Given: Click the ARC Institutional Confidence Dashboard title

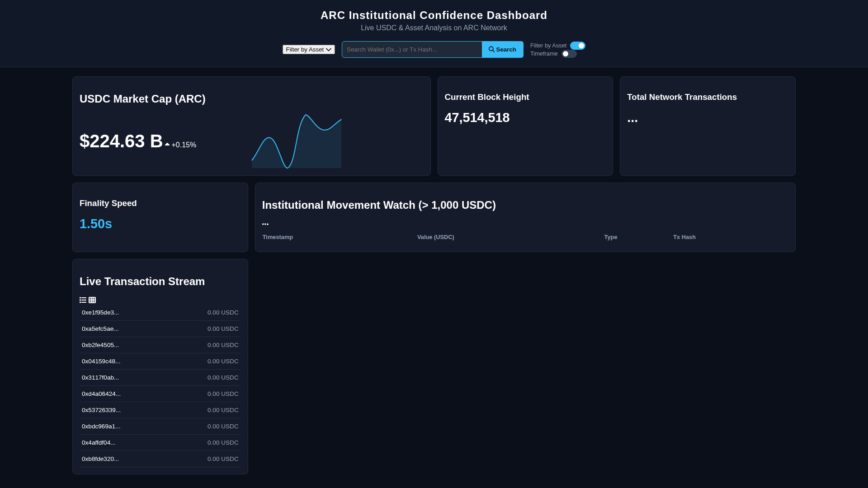Looking at the screenshot, I should coord(434,15).
